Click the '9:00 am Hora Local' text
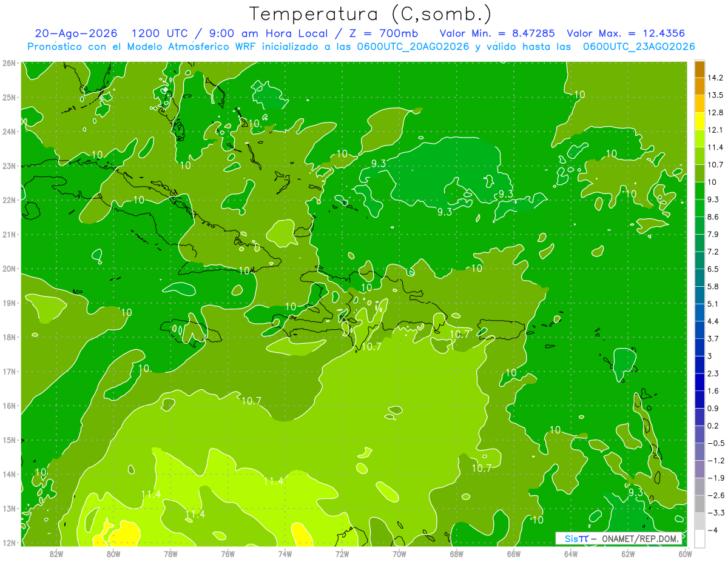The width and height of the screenshot is (728, 562). (x=268, y=33)
